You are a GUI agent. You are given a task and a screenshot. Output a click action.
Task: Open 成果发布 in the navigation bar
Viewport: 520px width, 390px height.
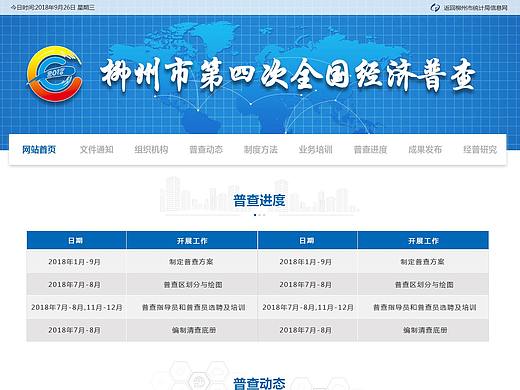click(x=425, y=150)
